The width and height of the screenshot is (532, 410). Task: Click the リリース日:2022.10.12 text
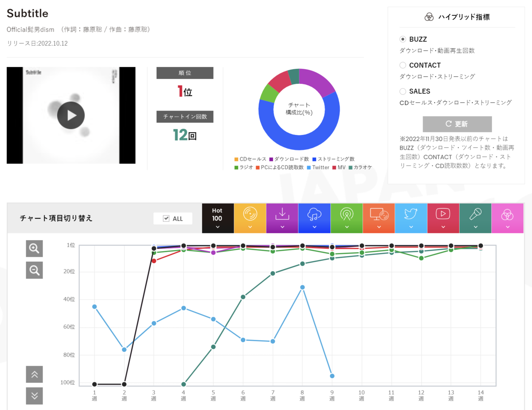click(x=37, y=43)
